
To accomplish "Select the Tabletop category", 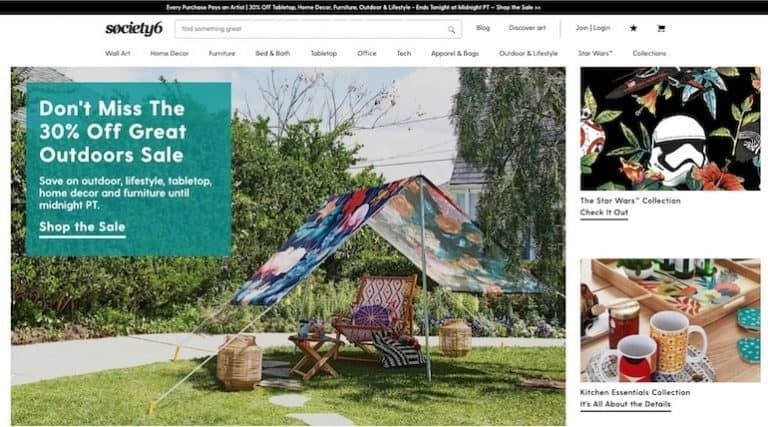I will 324,53.
